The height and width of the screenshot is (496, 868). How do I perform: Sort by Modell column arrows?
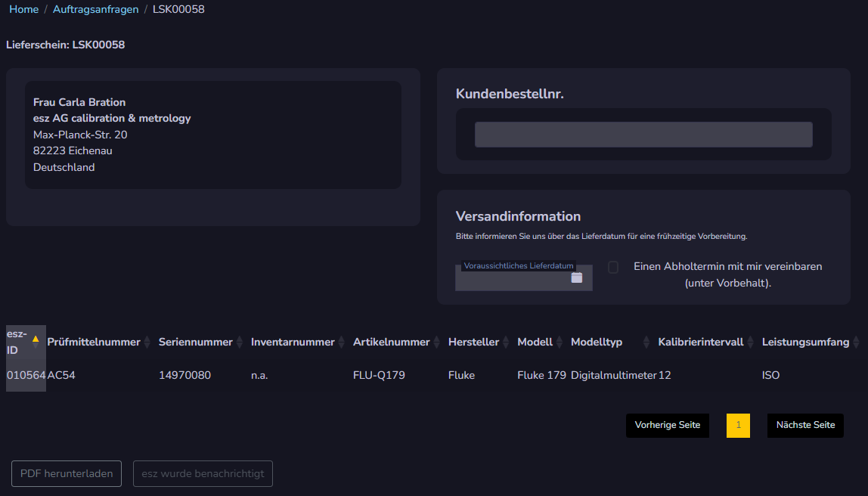coord(560,343)
